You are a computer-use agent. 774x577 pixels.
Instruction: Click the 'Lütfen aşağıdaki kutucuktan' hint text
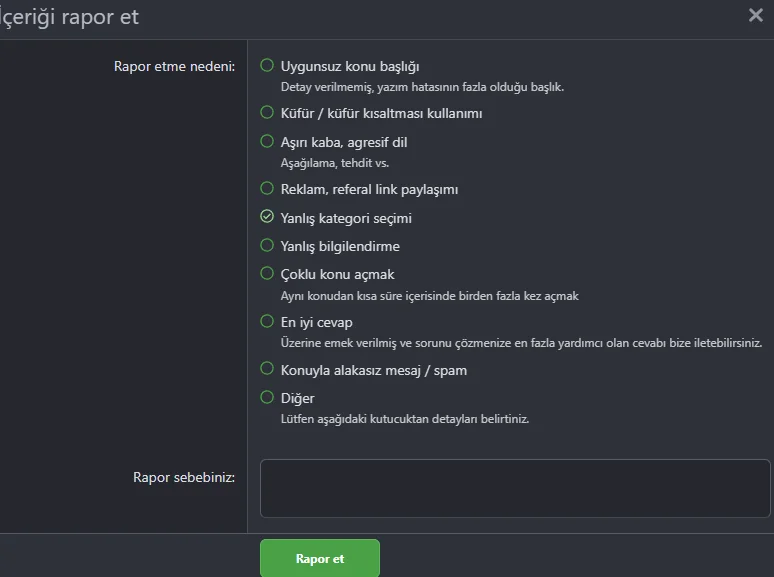click(404, 418)
